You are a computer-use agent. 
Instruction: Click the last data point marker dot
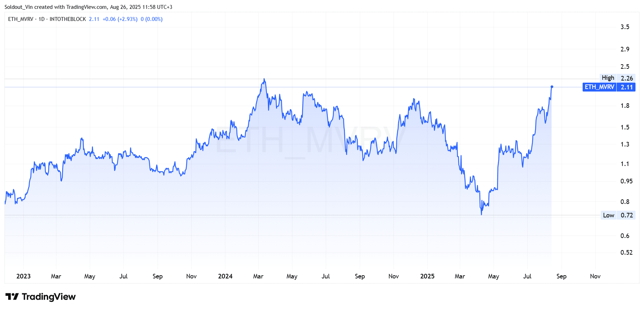552,87
